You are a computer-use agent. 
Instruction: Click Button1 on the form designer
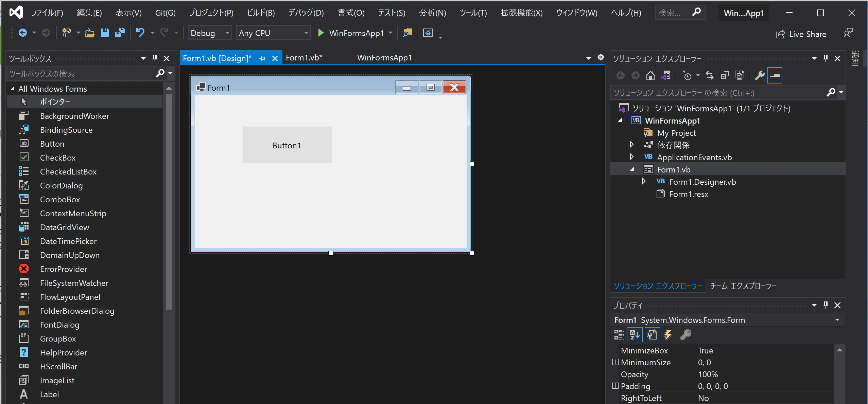pyautogui.click(x=287, y=145)
